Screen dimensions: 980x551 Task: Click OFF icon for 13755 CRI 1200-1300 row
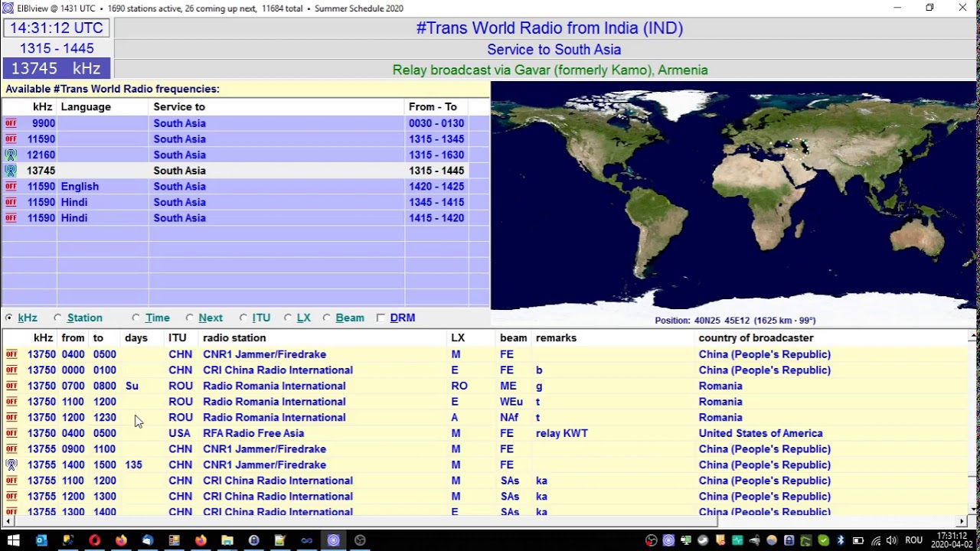click(x=11, y=497)
